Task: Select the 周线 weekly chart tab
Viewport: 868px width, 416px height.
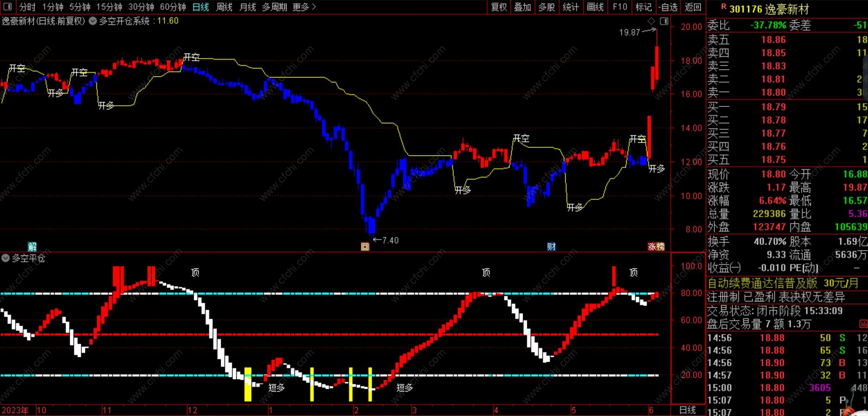Action: coord(224,7)
